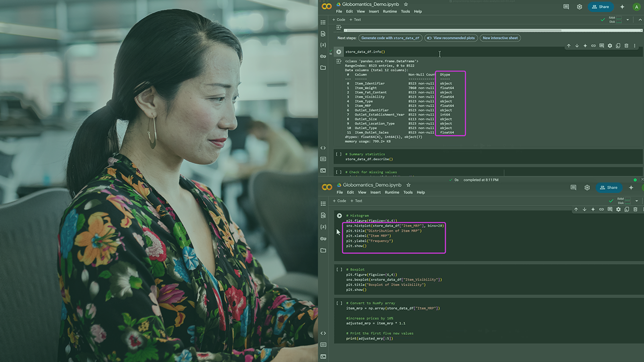Run the store_data_df.info() code cell
Viewport: 644px width, 362px height.
click(x=339, y=52)
